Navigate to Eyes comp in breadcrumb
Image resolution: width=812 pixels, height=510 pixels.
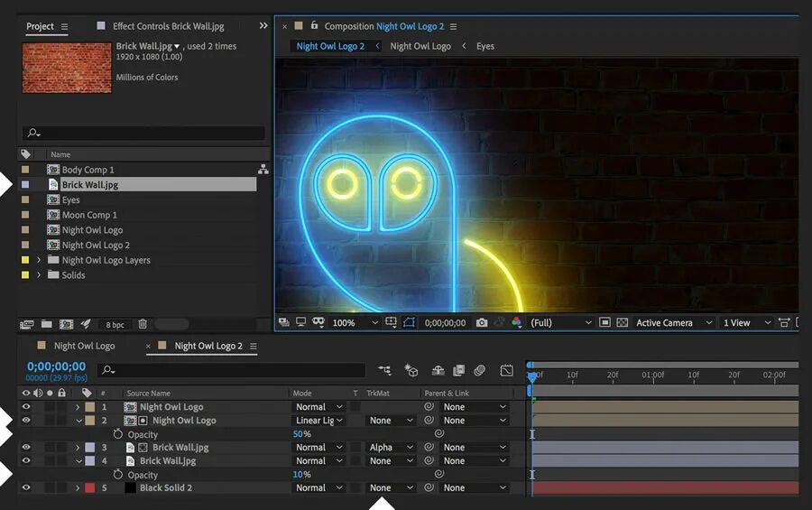coord(485,46)
